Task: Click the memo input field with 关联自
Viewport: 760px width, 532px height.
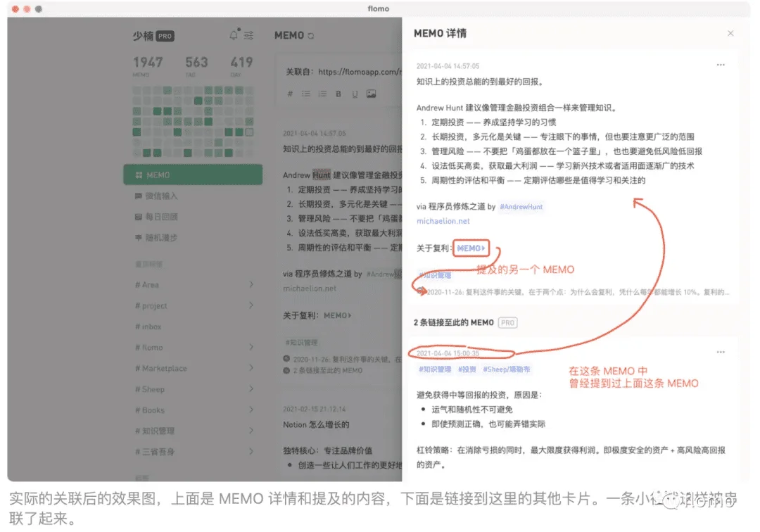Action: click(338, 72)
